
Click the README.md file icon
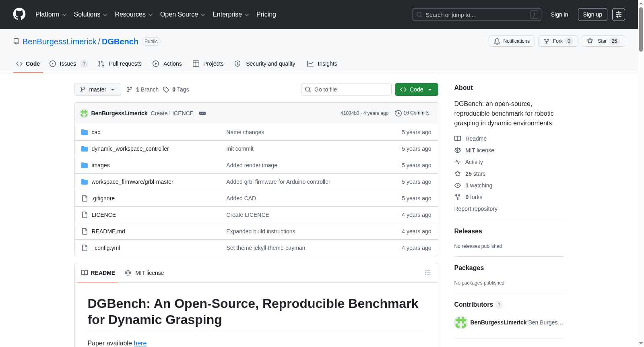pyautogui.click(x=85, y=231)
